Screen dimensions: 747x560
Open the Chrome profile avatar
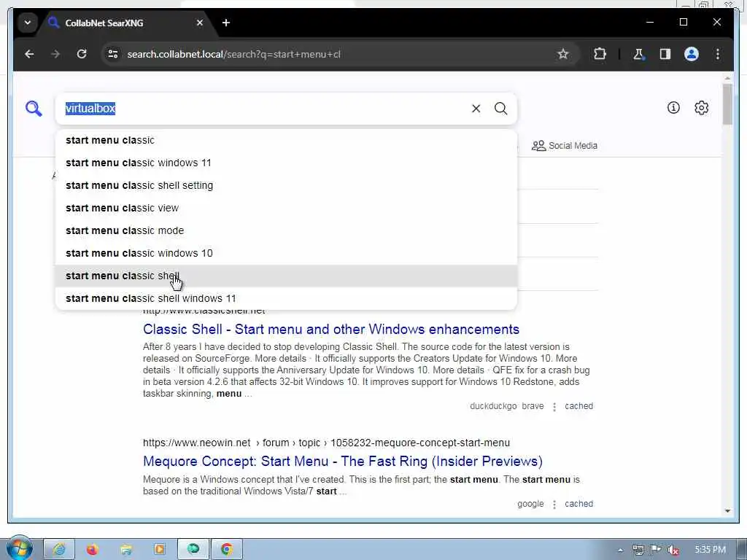[x=692, y=54]
